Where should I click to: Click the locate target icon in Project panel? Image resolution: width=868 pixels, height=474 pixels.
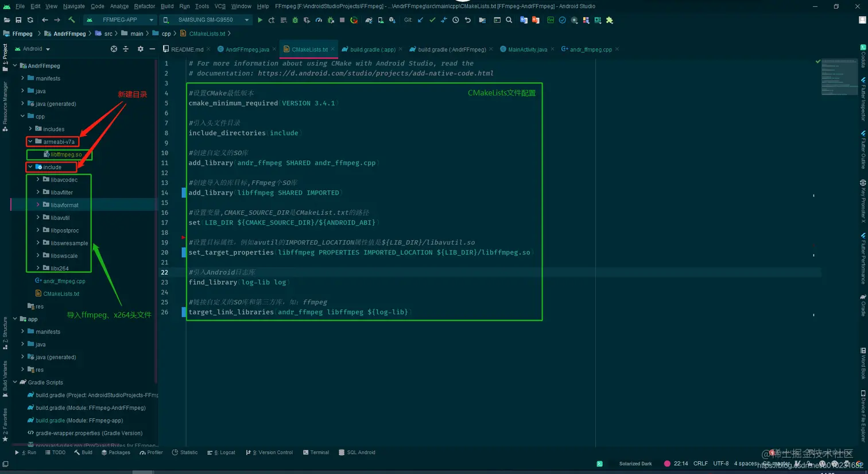pyautogui.click(x=114, y=49)
